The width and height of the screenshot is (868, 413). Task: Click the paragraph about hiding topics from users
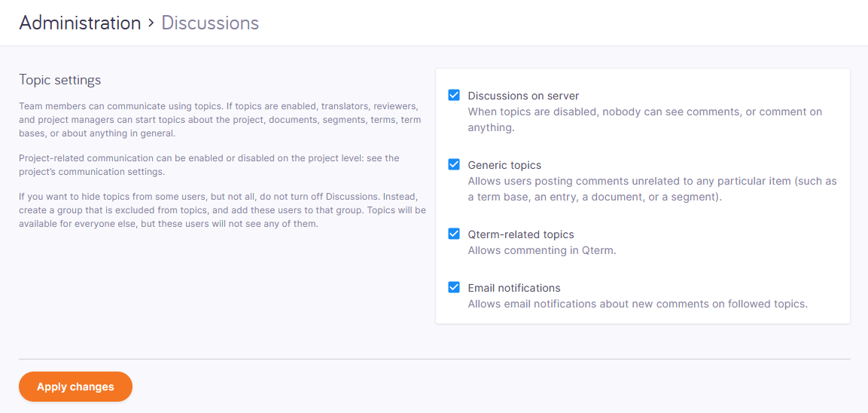tap(222, 210)
